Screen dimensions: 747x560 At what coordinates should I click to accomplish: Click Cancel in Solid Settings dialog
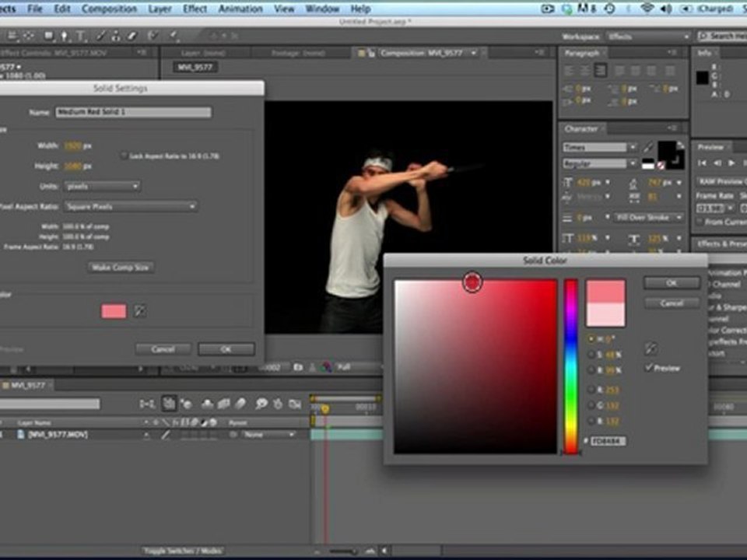click(x=163, y=349)
